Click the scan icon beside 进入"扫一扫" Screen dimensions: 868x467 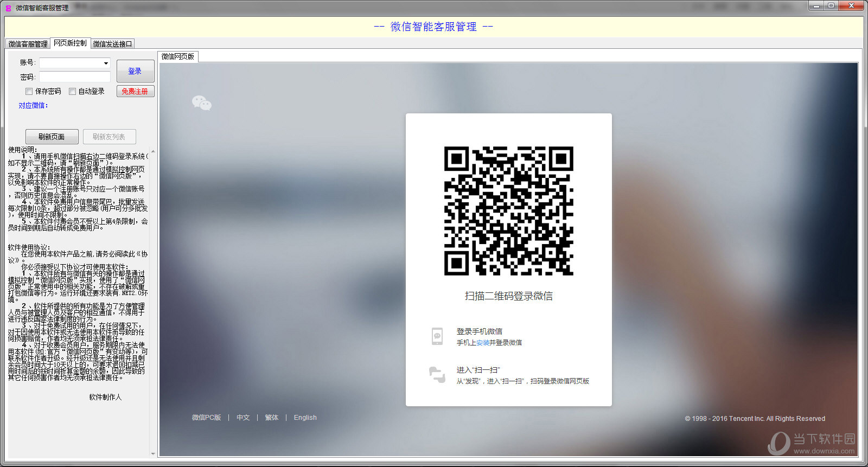[437, 375]
